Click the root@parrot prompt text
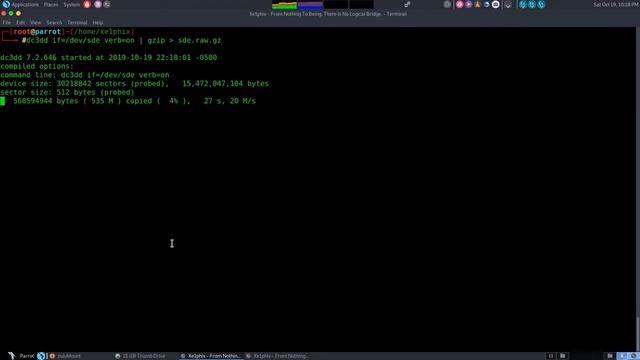 37,31
